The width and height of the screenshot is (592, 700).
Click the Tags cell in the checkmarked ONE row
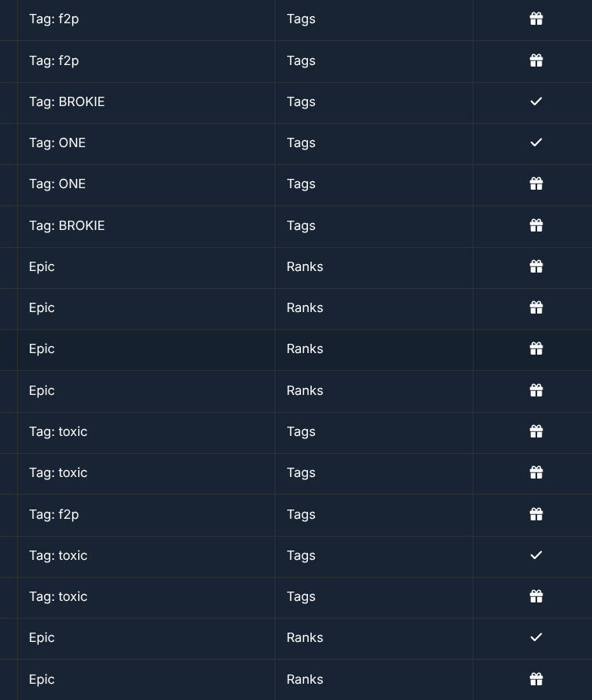(x=374, y=142)
